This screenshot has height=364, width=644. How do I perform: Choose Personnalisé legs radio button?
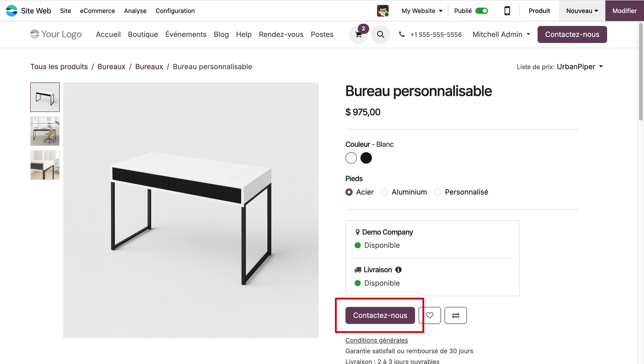pyautogui.click(x=438, y=192)
